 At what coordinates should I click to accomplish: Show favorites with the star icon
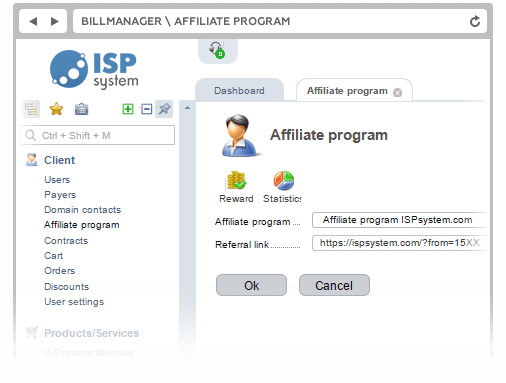pyautogui.click(x=56, y=109)
